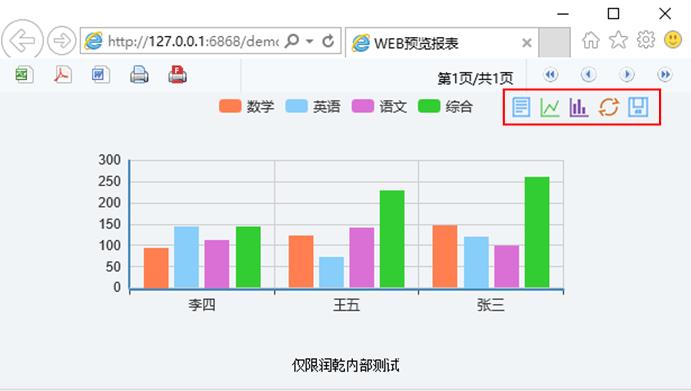The image size is (691, 391).
Task: Go to the first report page
Action: 550,74
